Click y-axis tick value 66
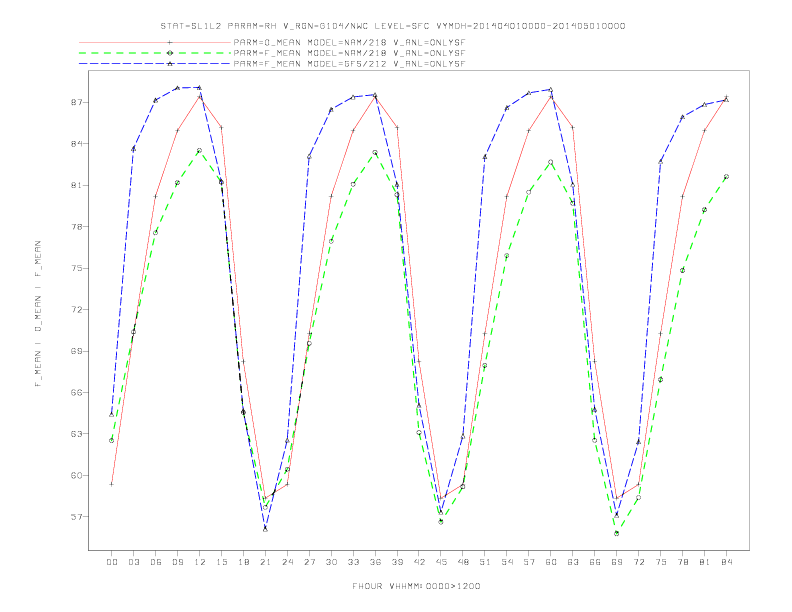 point(76,392)
